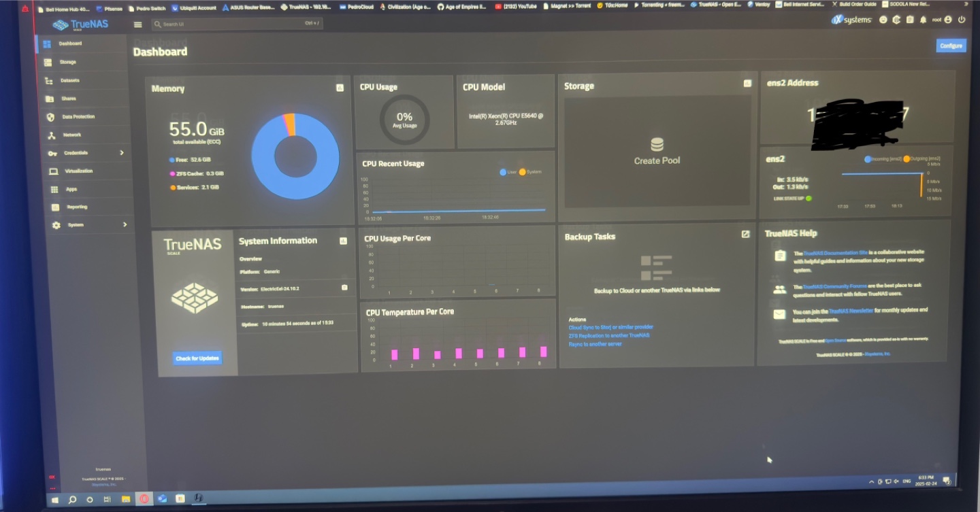Click the Configure dashboard button
This screenshot has height=512, width=980.
951,46
